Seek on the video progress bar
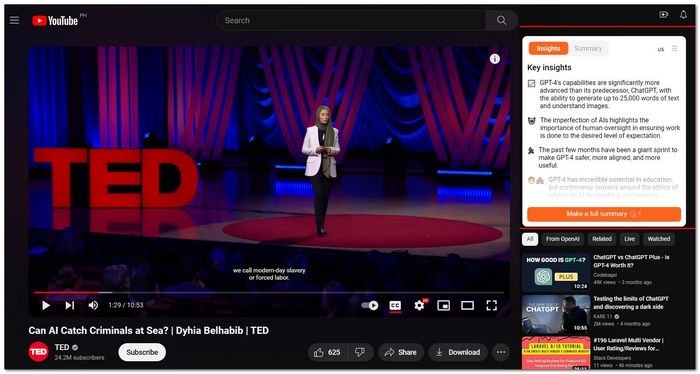 [x=269, y=292]
